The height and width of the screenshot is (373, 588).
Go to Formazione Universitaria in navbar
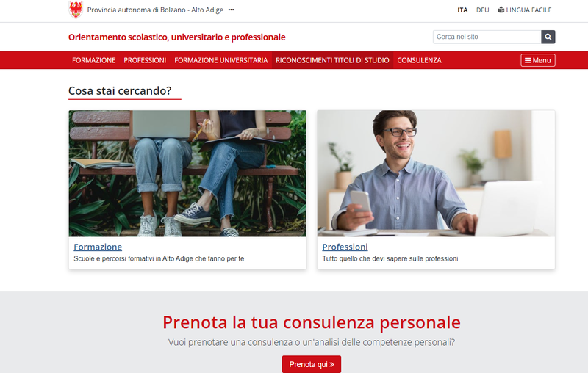pyautogui.click(x=221, y=60)
